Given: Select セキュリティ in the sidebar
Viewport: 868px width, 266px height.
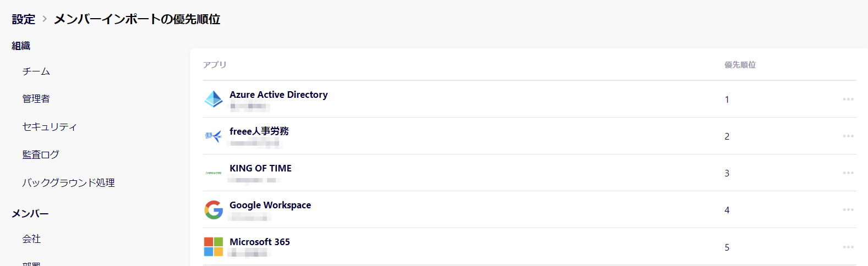Looking at the screenshot, I should tap(50, 127).
